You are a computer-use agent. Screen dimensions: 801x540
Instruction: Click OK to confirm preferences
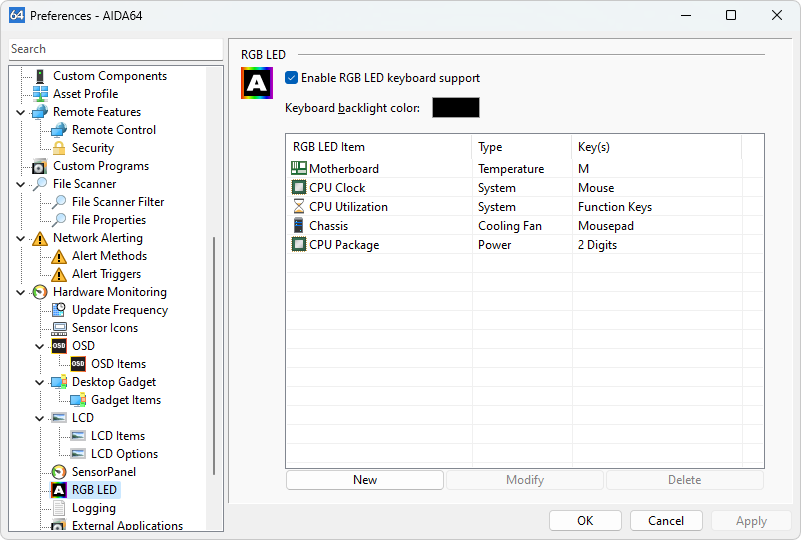point(585,520)
